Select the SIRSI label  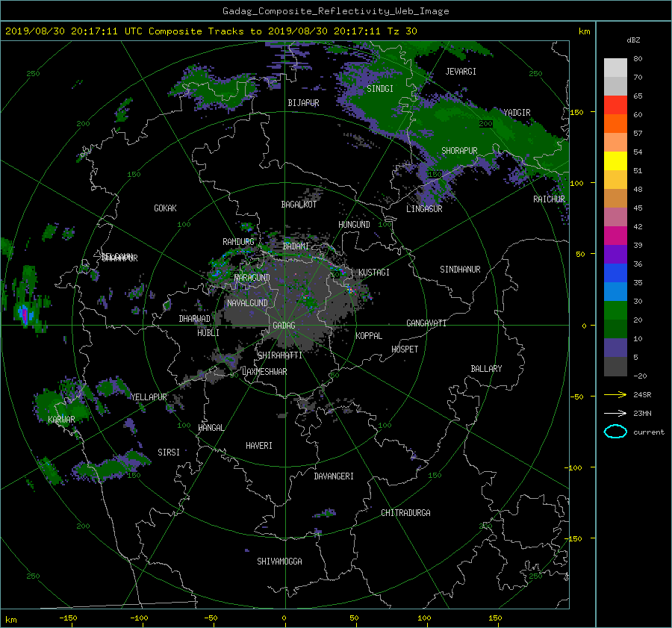coord(169,453)
